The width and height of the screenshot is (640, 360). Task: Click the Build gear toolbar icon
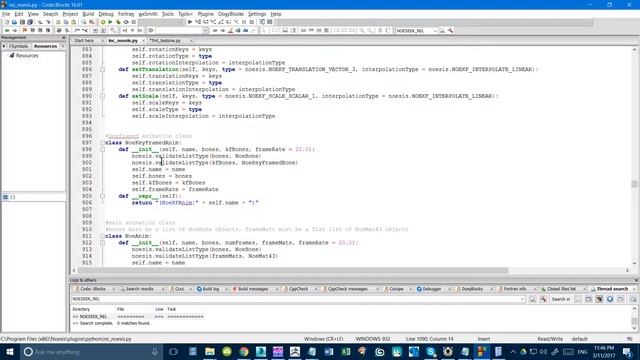102,22
